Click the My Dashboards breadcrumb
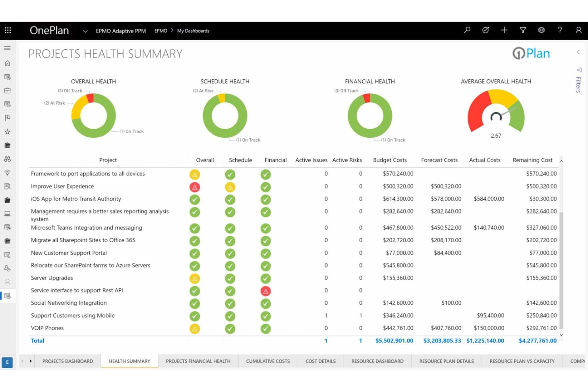Screen dimensions: 588x392 pyautogui.click(x=193, y=31)
